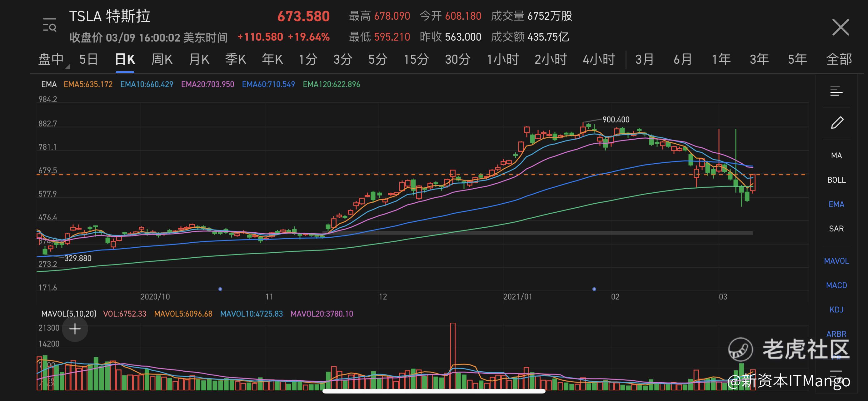Show the 全部 full range

coord(839,60)
